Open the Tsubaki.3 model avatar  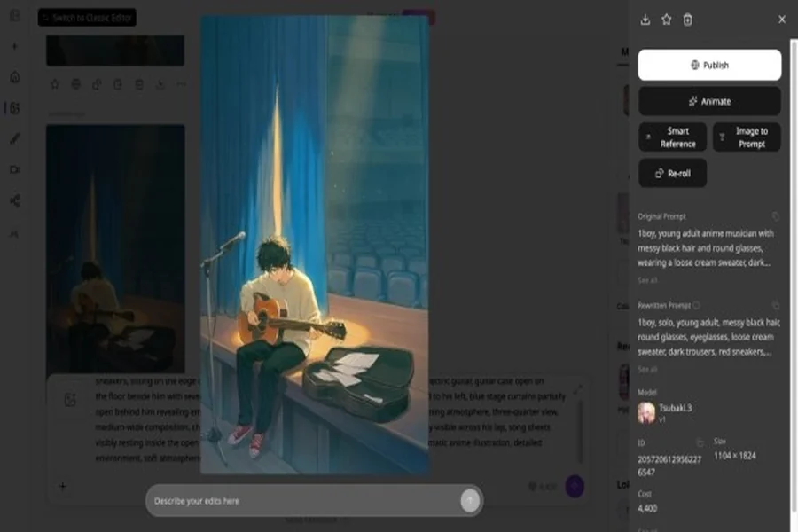(x=646, y=413)
